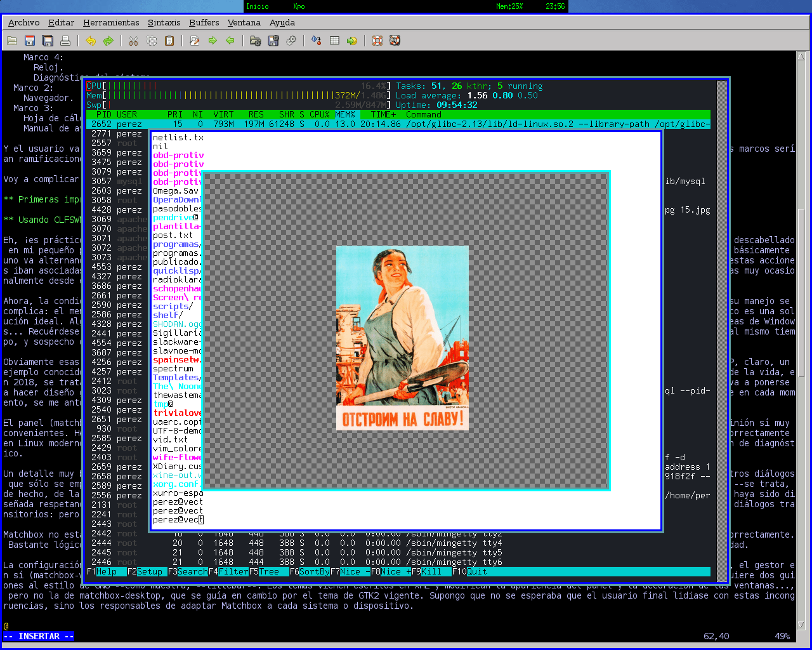Click the Soviet poster image thumbnail
This screenshot has height=650, width=812.
[402, 338]
